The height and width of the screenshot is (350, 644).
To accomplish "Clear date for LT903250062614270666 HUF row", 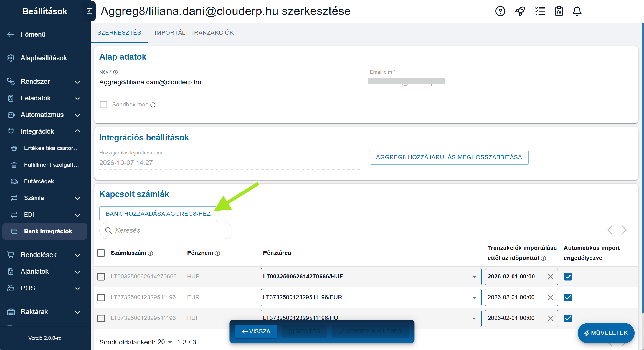I will [x=551, y=277].
